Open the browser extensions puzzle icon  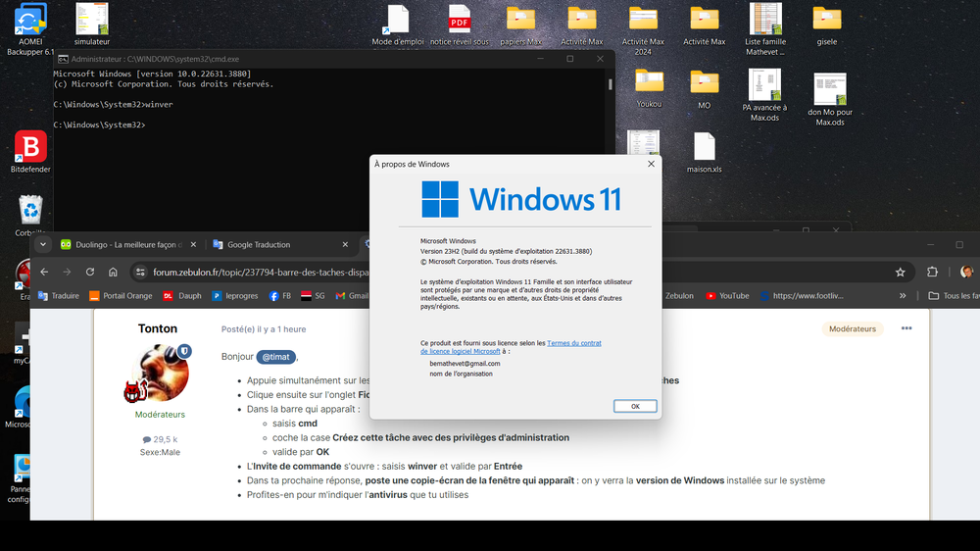click(932, 272)
